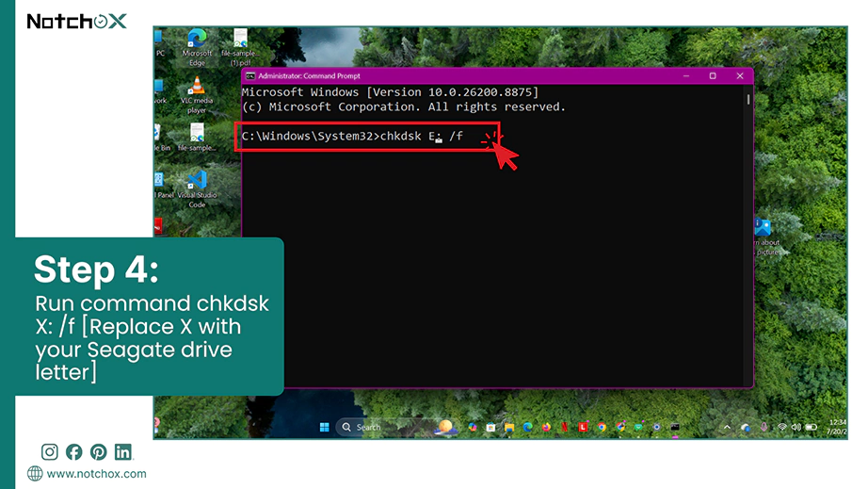Screen dimensions: 868x489
Task: Open the taskbar clock and date
Action: tap(836, 427)
